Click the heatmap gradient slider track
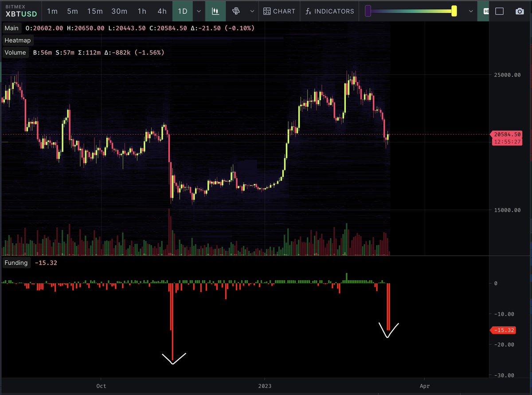This screenshot has height=395, width=532. coord(411,11)
